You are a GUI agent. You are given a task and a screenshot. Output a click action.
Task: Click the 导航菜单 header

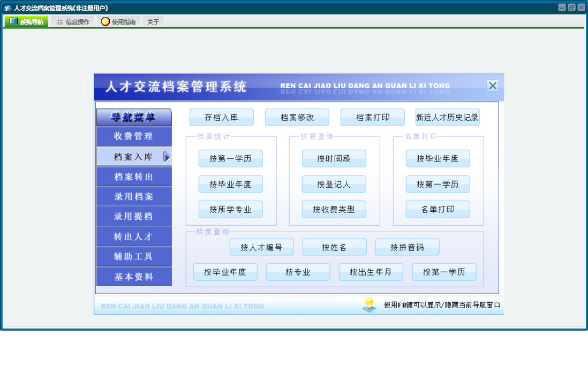coord(134,117)
